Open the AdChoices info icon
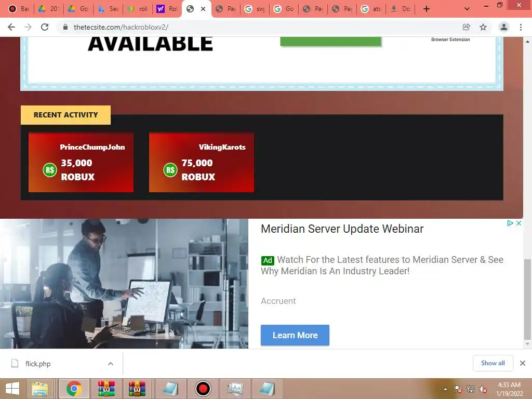 coord(510,223)
